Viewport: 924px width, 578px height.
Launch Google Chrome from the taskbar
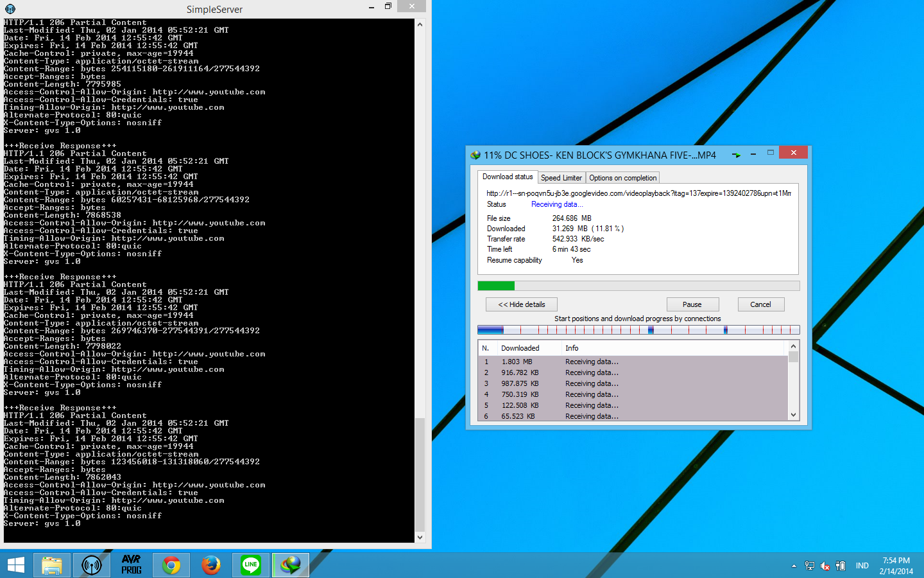(x=171, y=565)
